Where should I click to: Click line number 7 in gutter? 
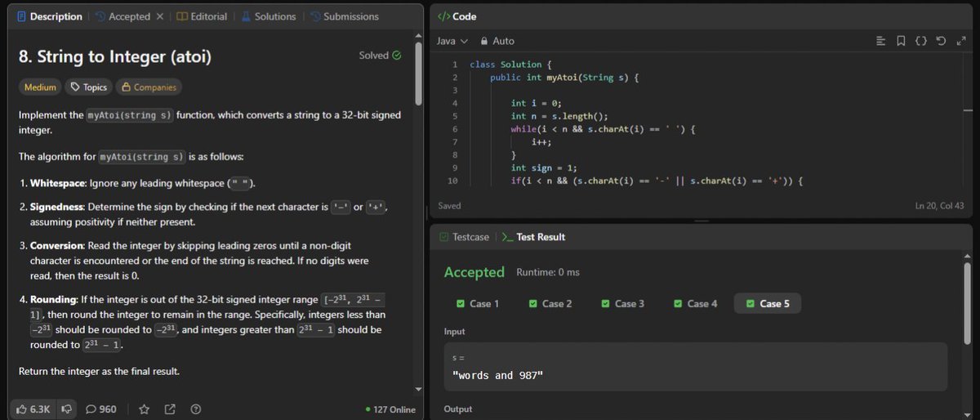pos(455,141)
